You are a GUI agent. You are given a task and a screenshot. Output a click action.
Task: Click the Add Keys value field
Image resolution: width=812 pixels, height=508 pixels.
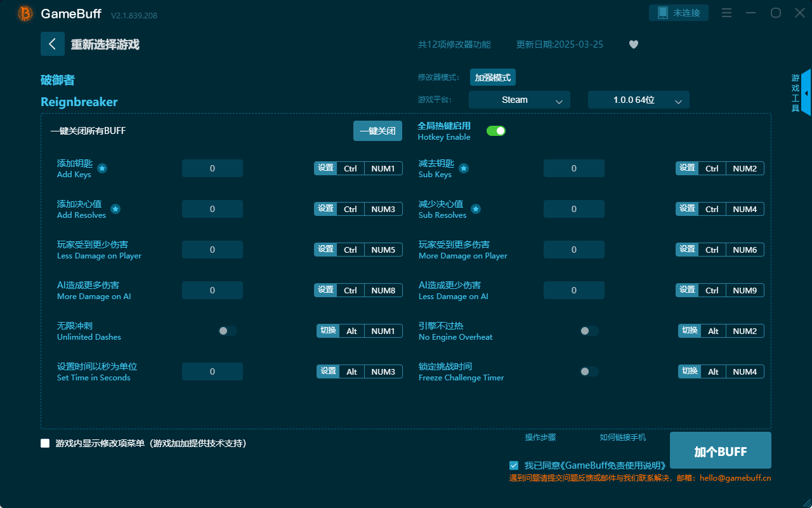tap(213, 168)
